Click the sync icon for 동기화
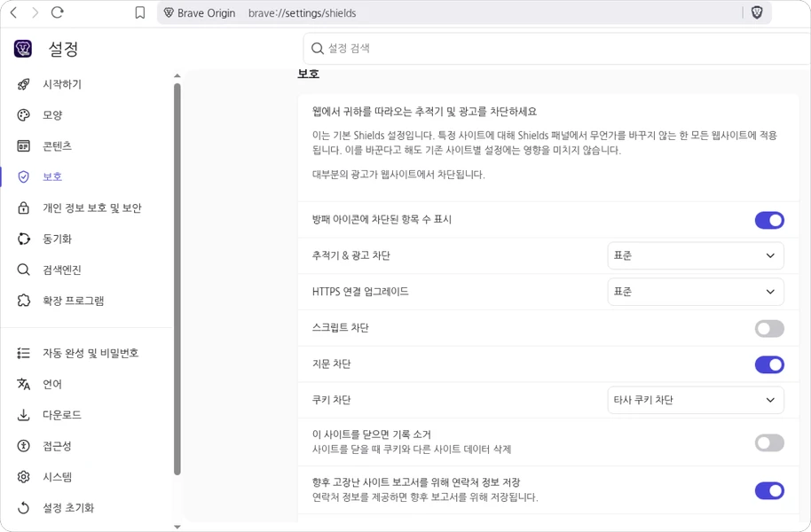The height and width of the screenshot is (532, 811). coord(24,239)
